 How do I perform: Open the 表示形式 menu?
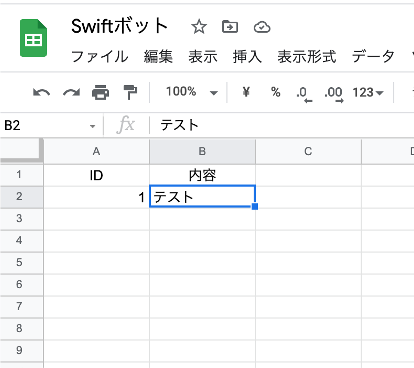click(307, 56)
